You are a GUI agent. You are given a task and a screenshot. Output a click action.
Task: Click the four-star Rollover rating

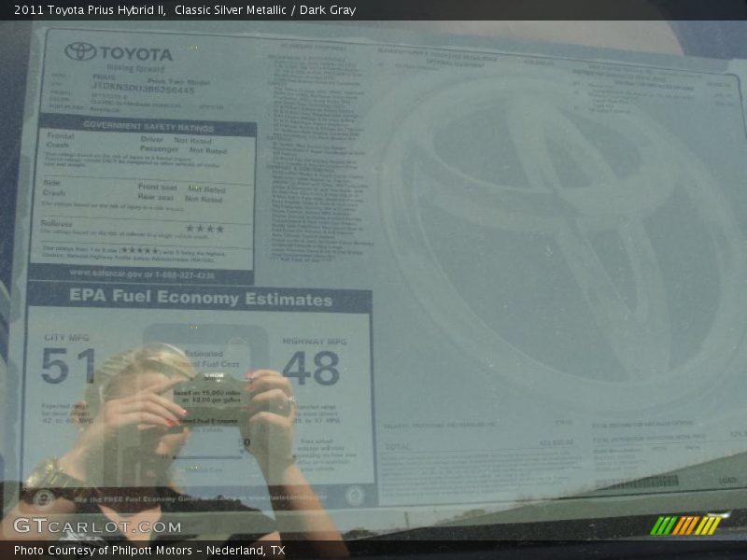point(204,229)
